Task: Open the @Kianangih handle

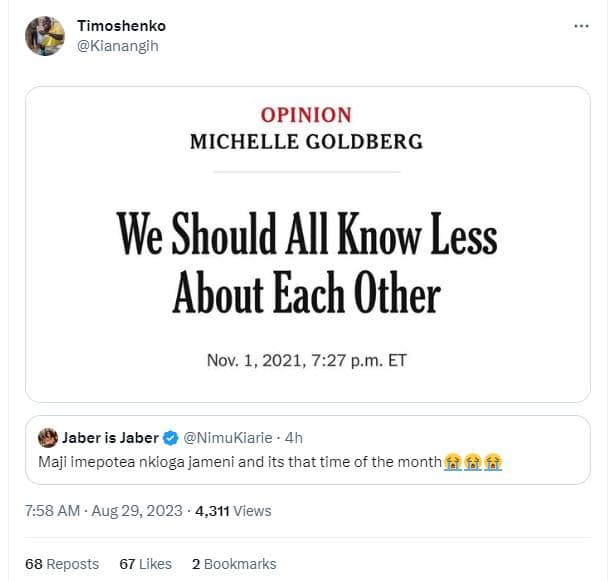Action: click(x=117, y=46)
